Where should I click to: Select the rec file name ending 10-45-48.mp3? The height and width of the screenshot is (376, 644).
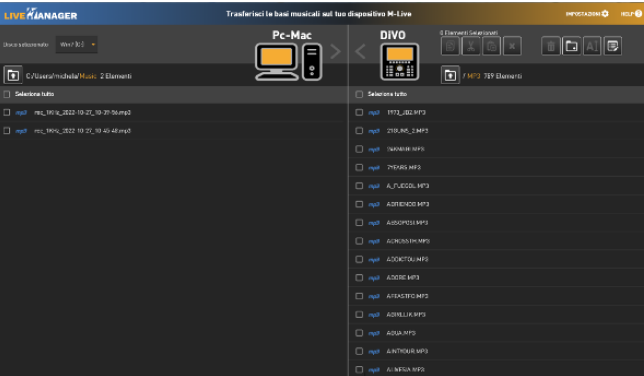(x=83, y=131)
